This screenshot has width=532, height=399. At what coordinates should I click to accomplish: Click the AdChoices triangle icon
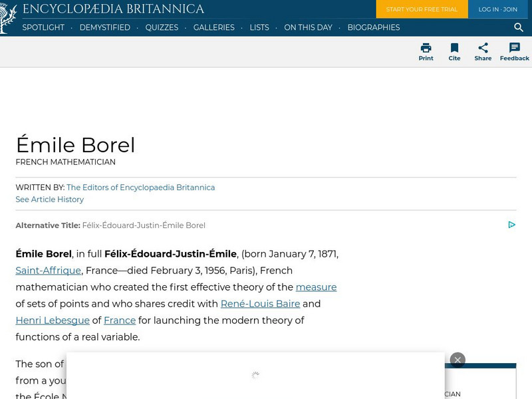(511, 225)
